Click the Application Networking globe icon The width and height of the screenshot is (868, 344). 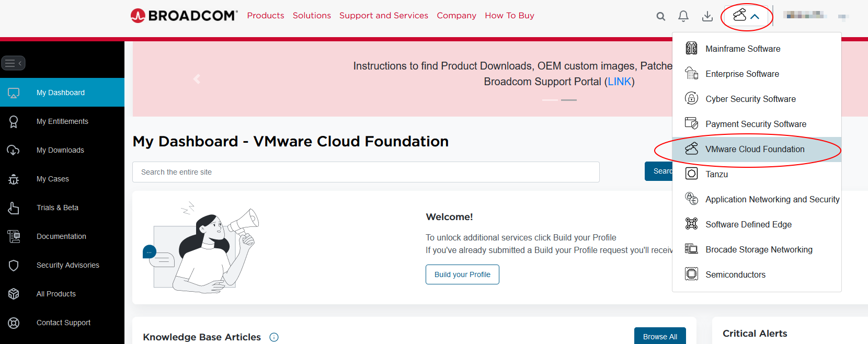[x=691, y=199]
